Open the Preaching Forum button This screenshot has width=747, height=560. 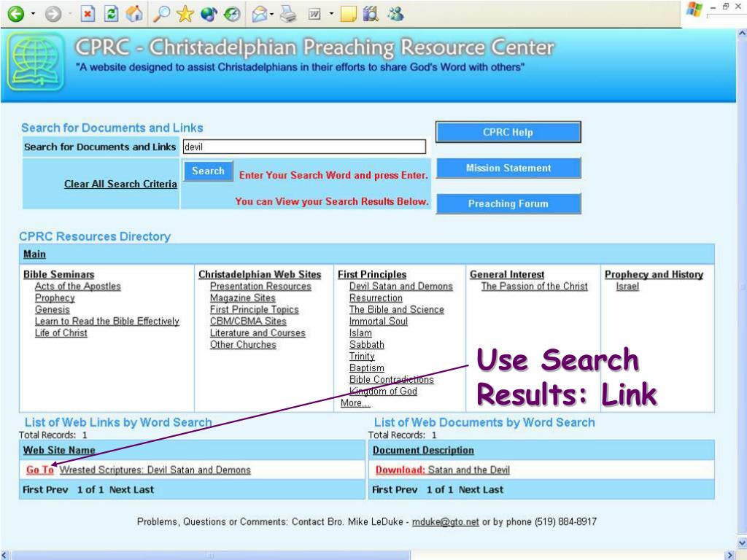point(508,204)
